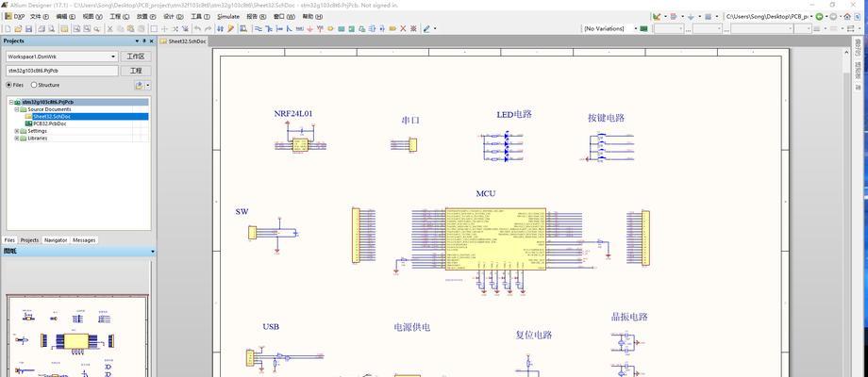Click the drawing pen tool icon
This screenshot has height=377, width=868.
pos(426,28)
